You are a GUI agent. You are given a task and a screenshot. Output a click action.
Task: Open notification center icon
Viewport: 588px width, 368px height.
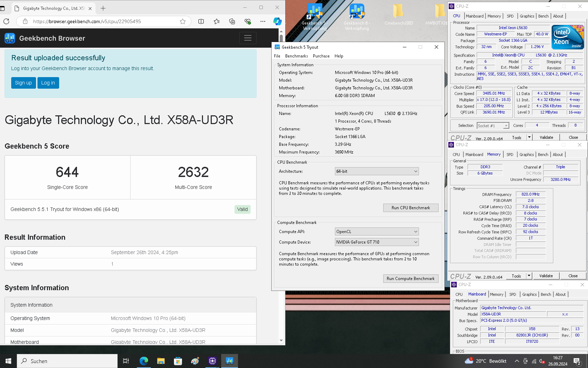[577, 361]
